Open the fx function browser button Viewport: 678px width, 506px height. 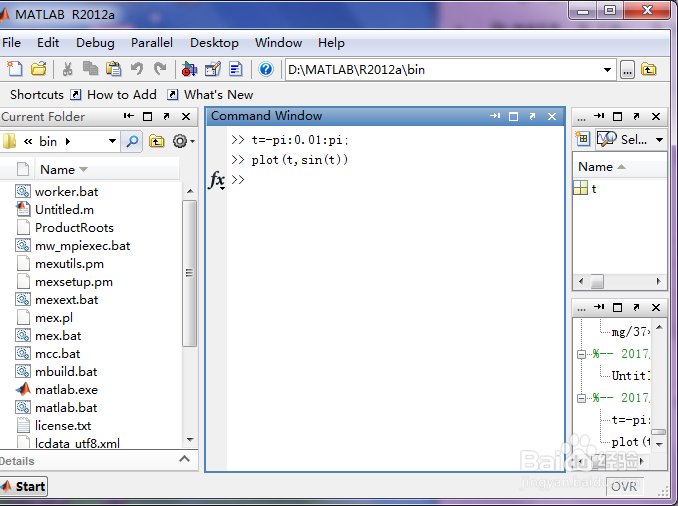217,179
